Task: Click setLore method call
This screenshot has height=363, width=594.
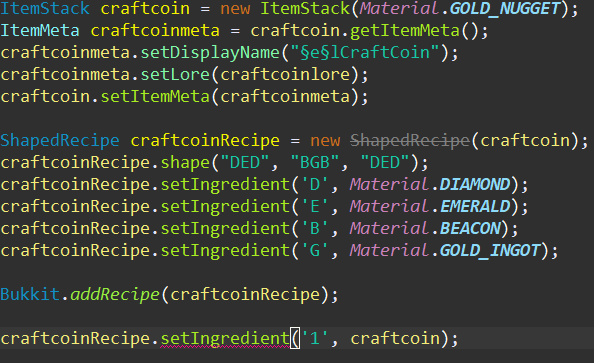Action: click(x=175, y=75)
